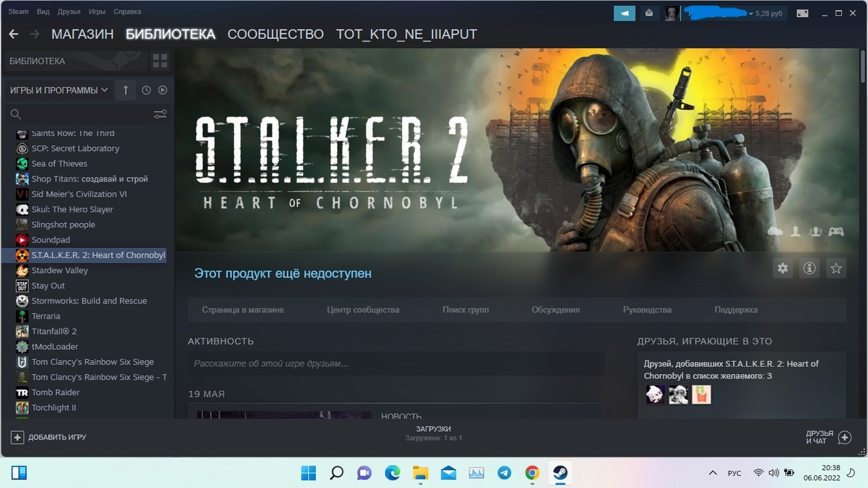This screenshot has height=488, width=868.
Task: Click БИБЛИОТЕКА home button in sidebar
Action: pos(75,61)
